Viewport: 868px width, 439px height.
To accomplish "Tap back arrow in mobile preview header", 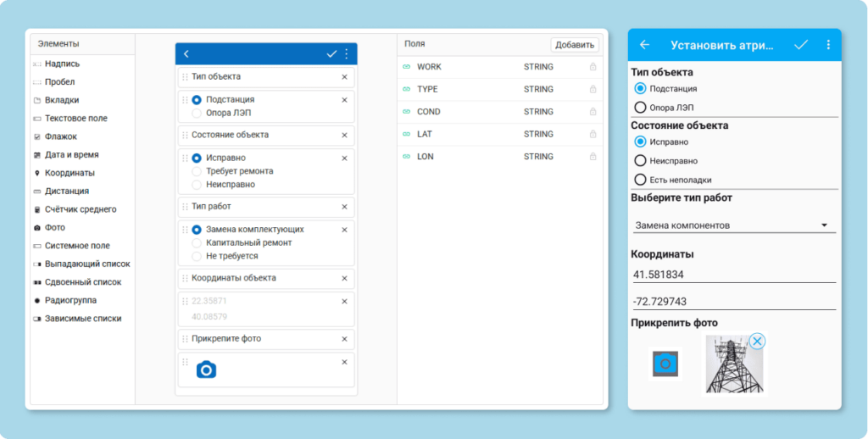I will pos(644,45).
